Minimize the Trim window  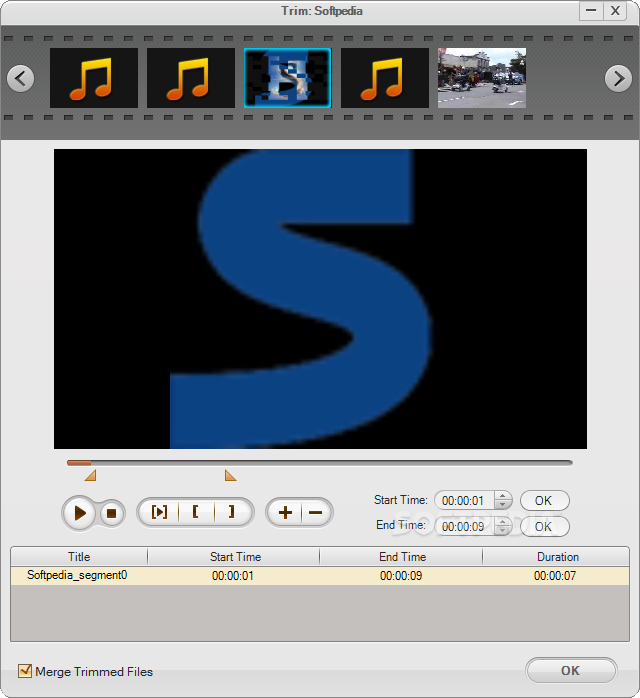[591, 11]
